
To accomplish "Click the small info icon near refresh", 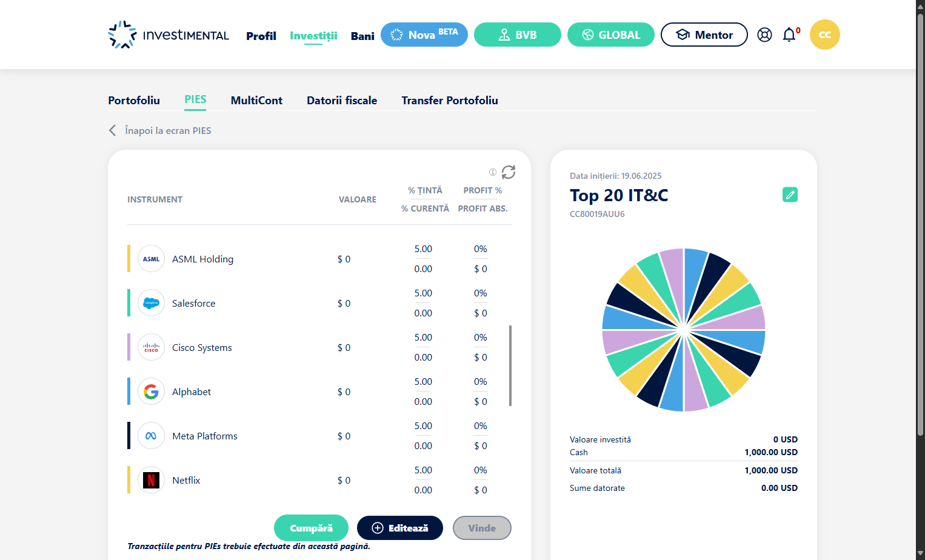I will tap(493, 172).
